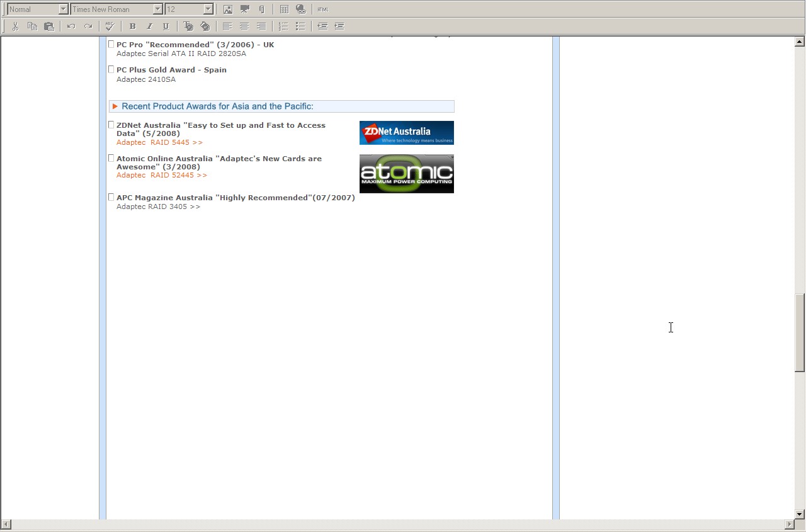Open the Adaptec RAID 3405 link
The image size is (806, 532).
click(x=158, y=207)
